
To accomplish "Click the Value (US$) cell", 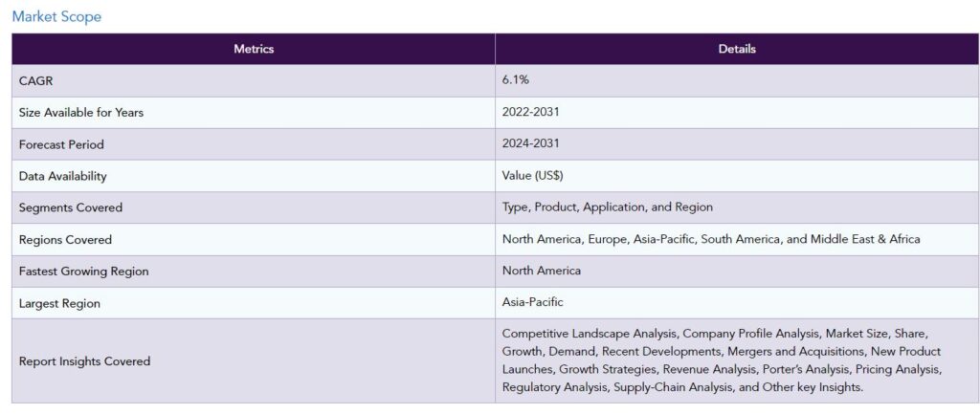I will point(532,176).
